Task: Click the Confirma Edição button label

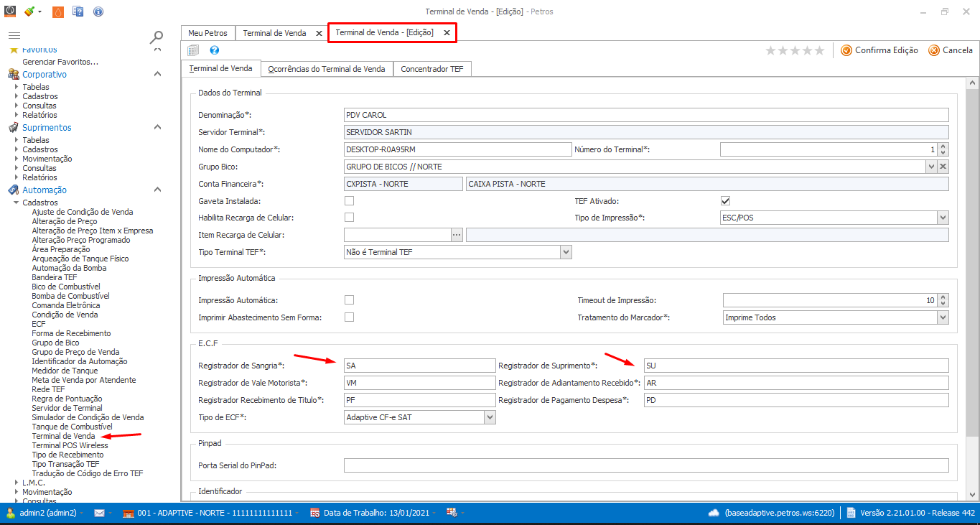Action: 887,50
